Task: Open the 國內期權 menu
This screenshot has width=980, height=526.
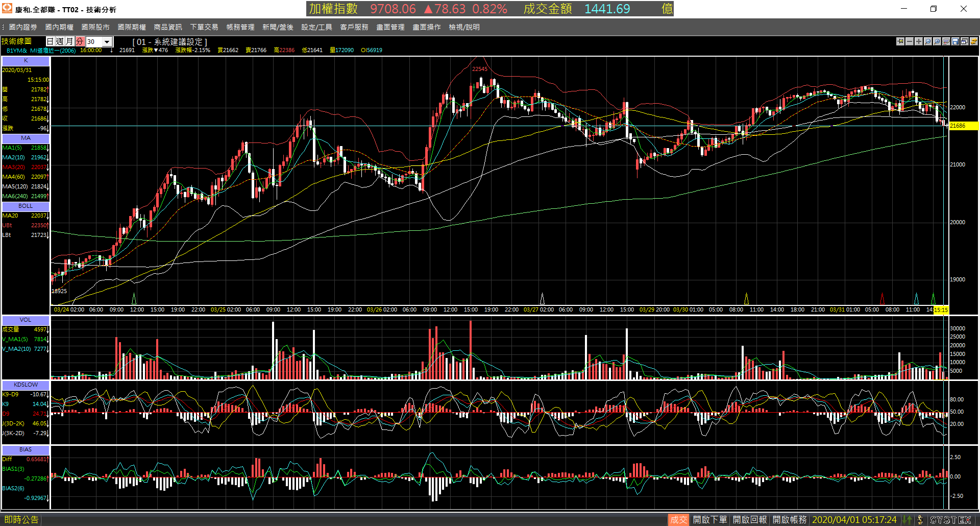Action: pyautogui.click(x=59, y=27)
